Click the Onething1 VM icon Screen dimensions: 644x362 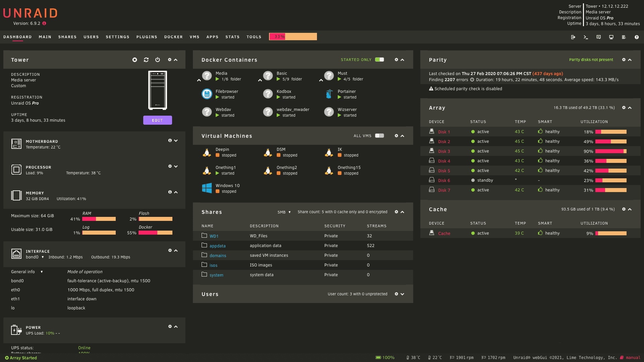click(x=207, y=170)
